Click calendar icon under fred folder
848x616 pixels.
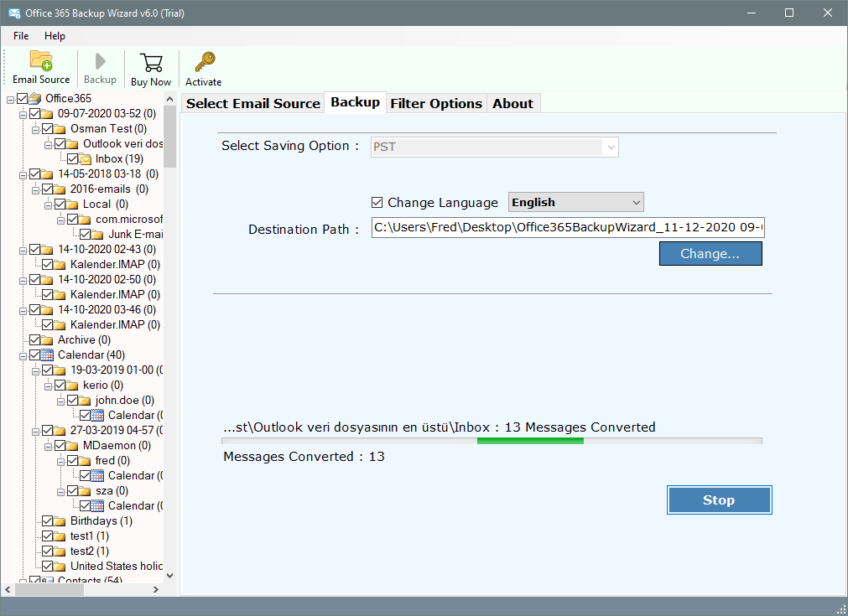click(97, 475)
